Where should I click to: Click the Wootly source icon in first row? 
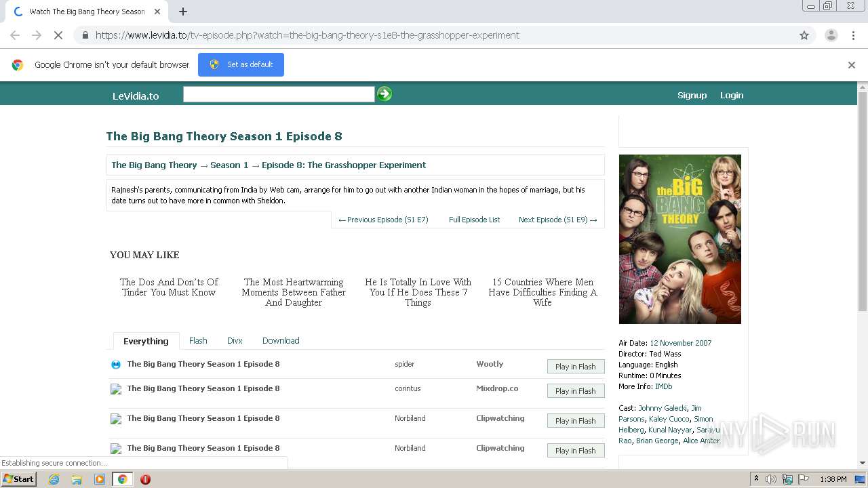coord(116,365)
